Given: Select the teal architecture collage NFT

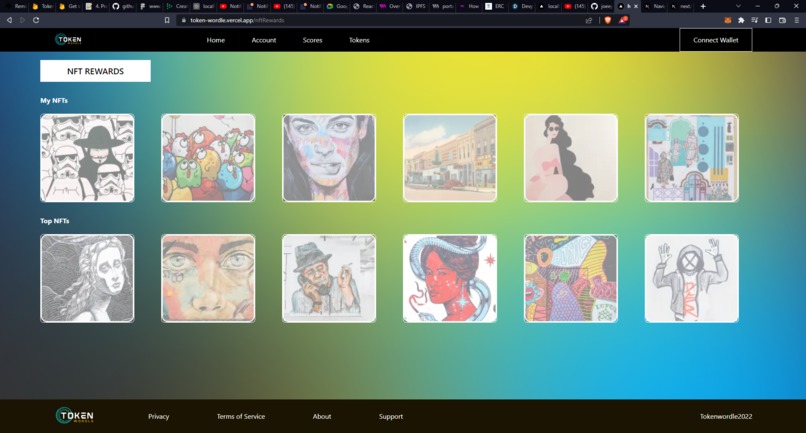Looking at the screenshot, I should point(692,158).
